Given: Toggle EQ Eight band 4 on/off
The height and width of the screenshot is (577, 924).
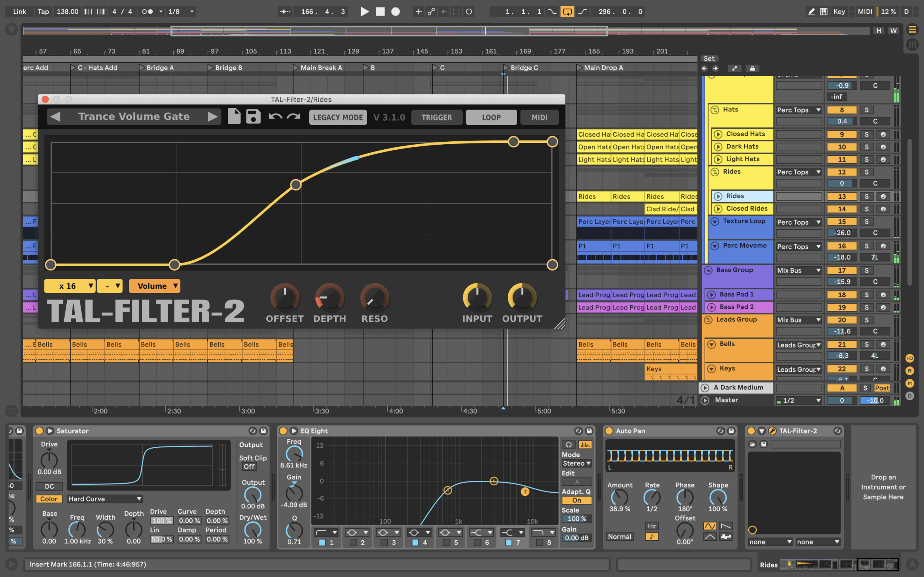Looking at the screenshot, I should pos(415,542).
